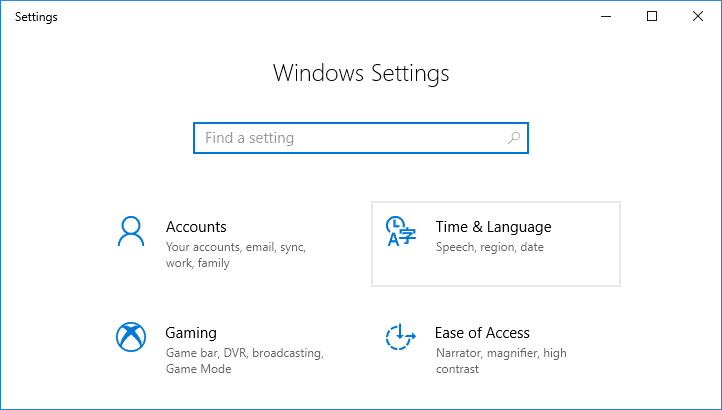
Task: Select the Gaming Xbox logo icon
Action: [x=131, y=338]
